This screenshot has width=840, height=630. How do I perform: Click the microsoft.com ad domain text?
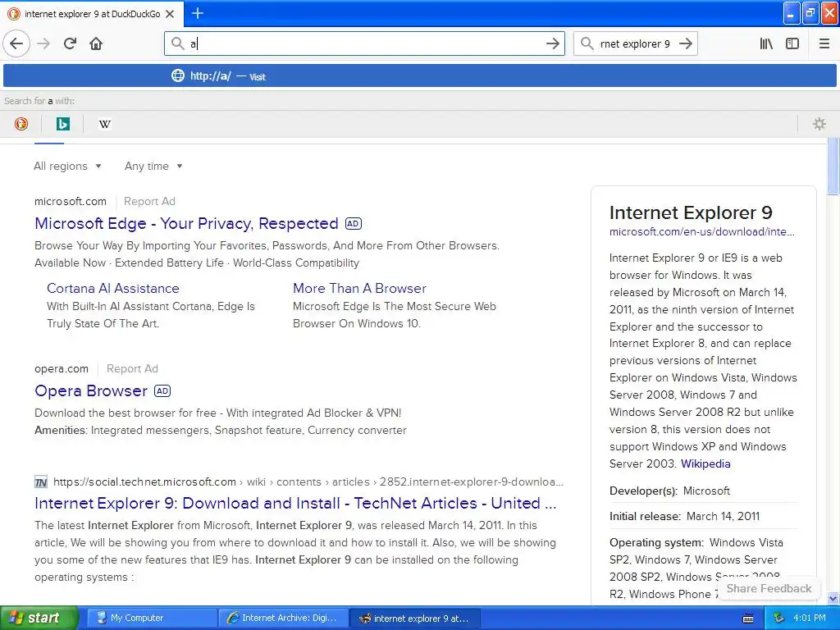point(71,202)
